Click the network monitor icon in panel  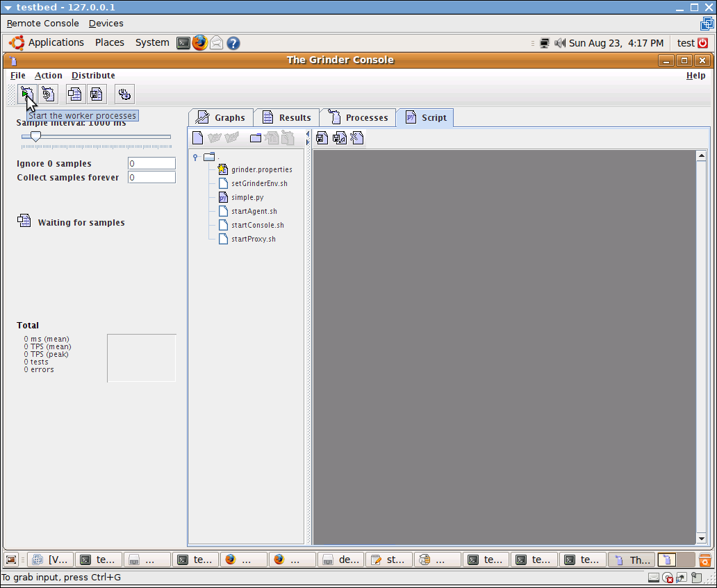click(544, 43)
